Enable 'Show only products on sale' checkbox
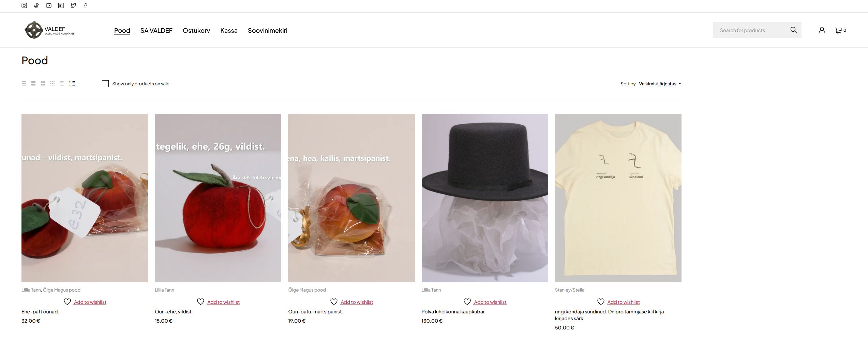 pos(105,84)
